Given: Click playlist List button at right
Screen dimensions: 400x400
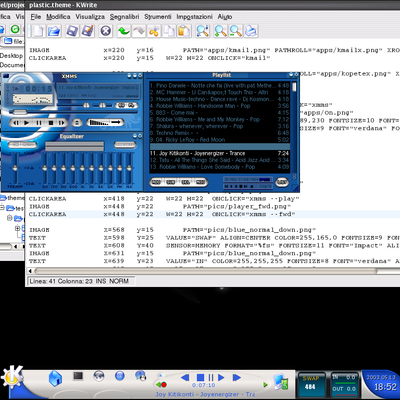Looking at the screenshot, I should point(282,182).
